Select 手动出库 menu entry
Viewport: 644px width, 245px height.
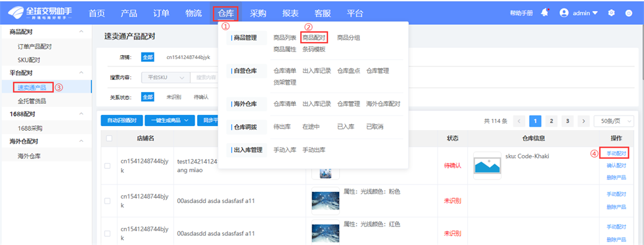click(314, 150)
